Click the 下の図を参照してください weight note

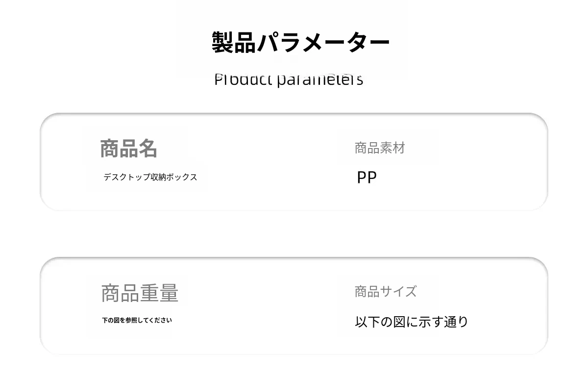[137, 321]
